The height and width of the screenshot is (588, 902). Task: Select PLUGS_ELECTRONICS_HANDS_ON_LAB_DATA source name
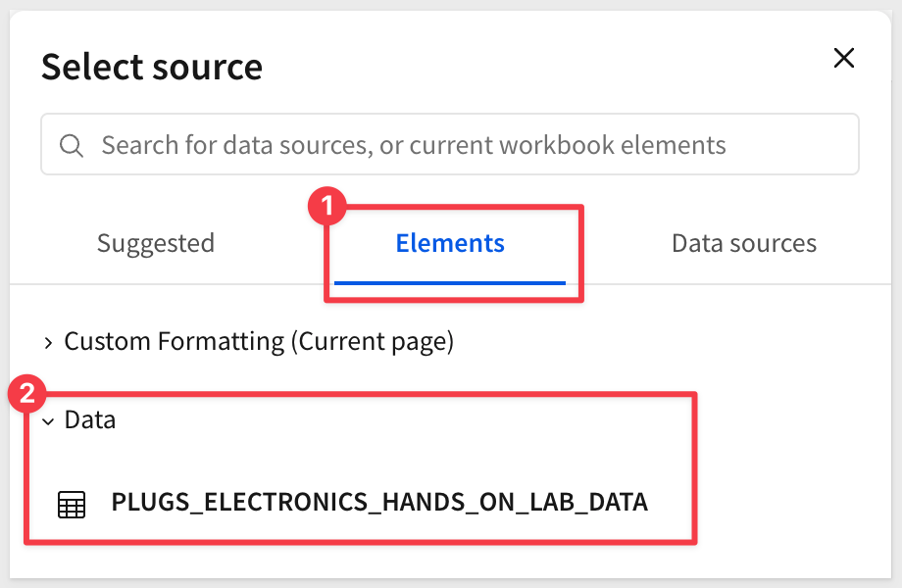[379, 503]
